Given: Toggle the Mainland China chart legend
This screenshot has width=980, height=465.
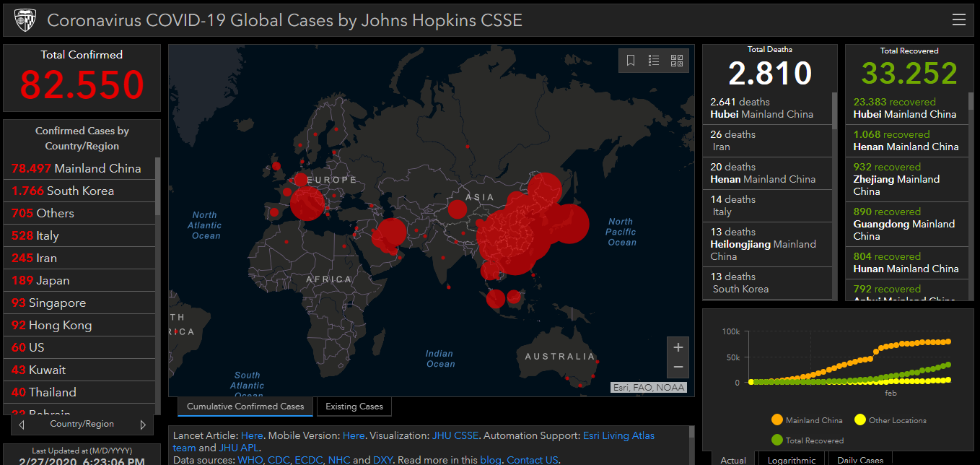Looking at the screenshot, I should [806, 420].
